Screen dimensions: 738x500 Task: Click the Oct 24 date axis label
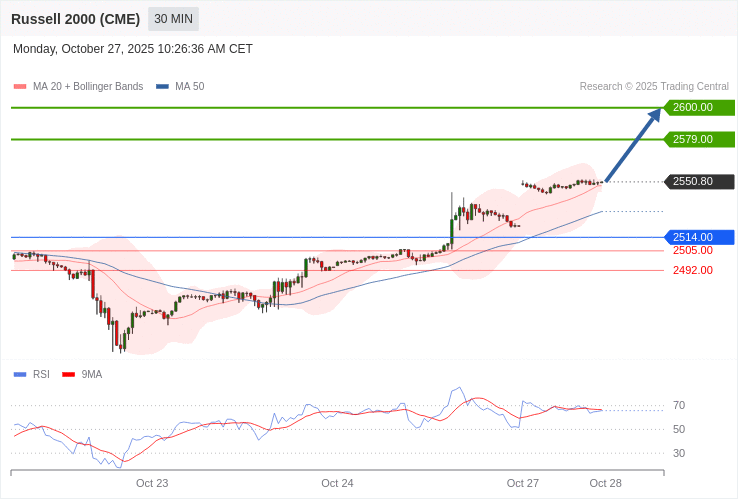pos(337,483)
